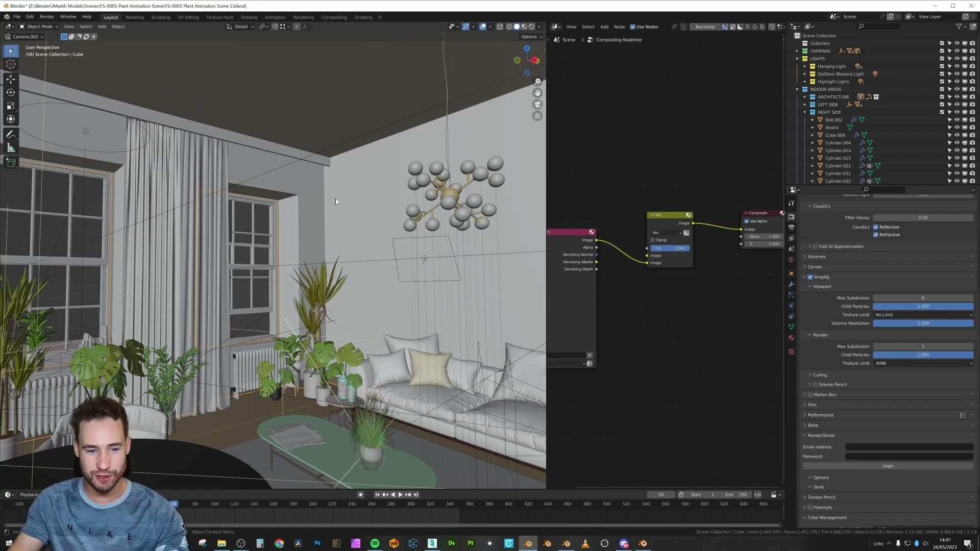This screenshot has height=551, width=980.
Task: Open the Render menu
Action: pyautogui.click(x=47, y=17)
